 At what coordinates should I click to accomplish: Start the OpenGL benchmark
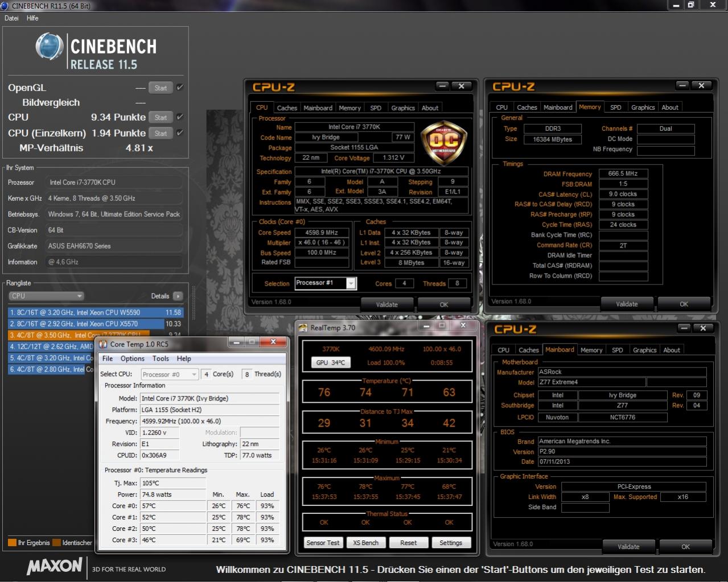(161, 88)
